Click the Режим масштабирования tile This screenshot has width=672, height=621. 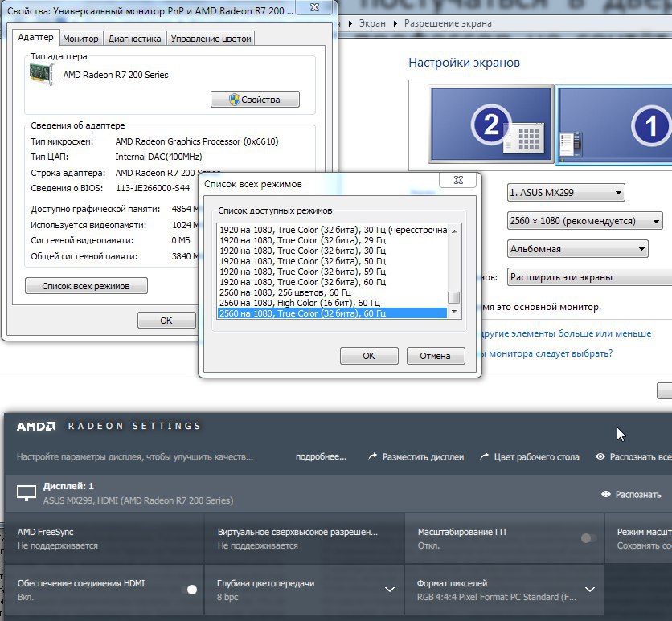point(638,539)
